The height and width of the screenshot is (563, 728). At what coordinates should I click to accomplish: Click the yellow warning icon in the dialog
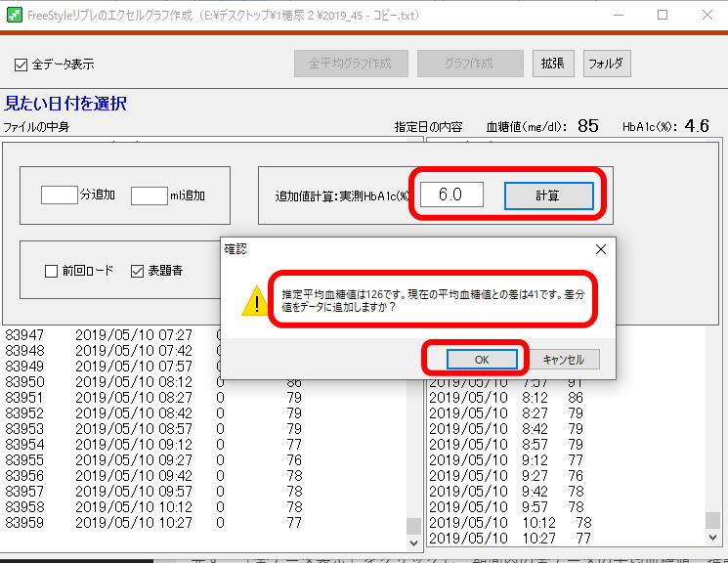[x=255, y=303]
